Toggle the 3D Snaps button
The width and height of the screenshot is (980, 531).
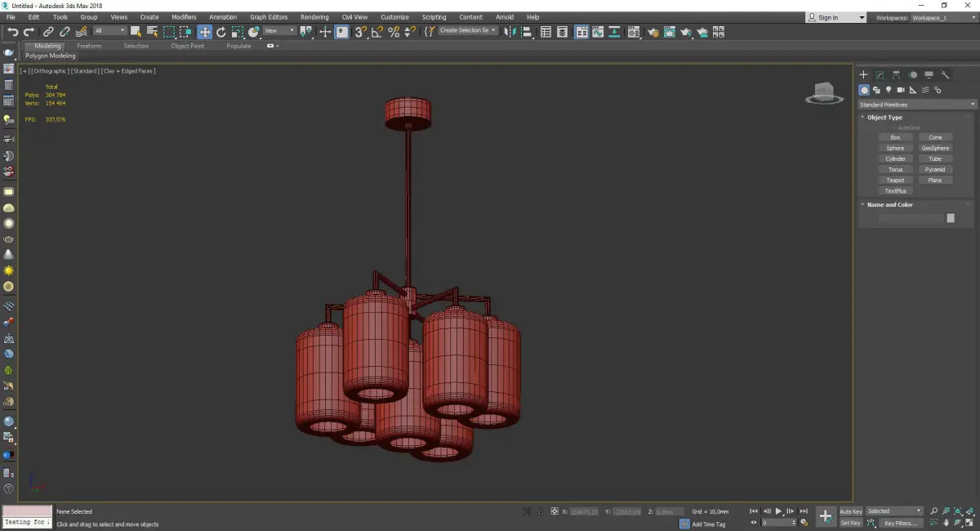pyautogui.click(x=359, y=32)
